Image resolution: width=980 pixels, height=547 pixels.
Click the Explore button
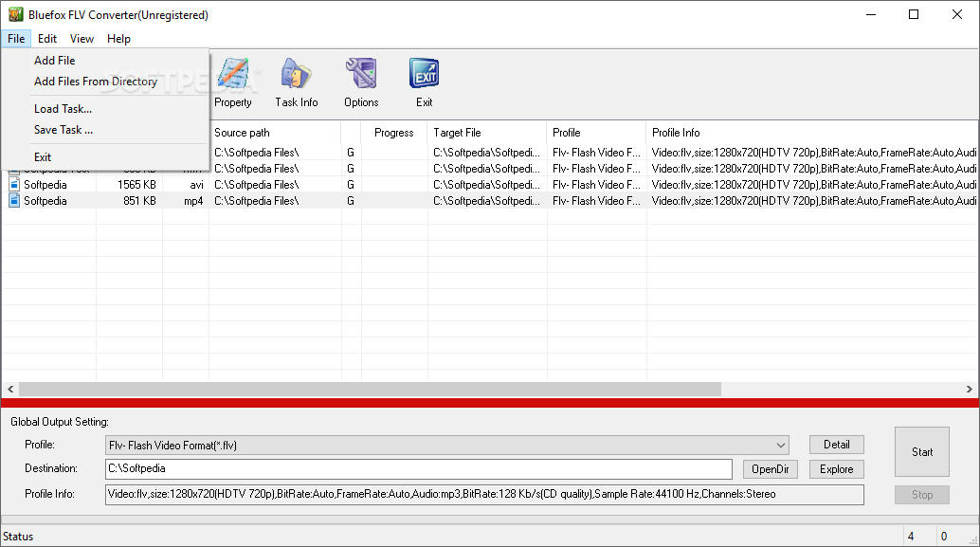pos(836,469)
